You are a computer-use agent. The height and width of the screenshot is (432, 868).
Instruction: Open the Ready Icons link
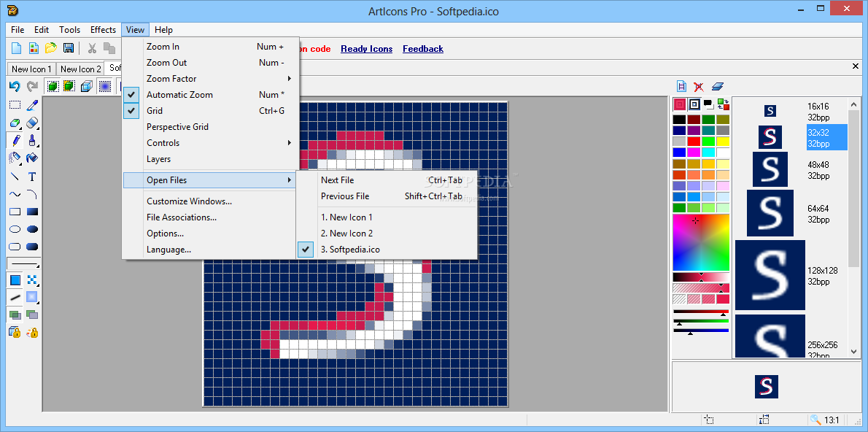pos(366,49)
